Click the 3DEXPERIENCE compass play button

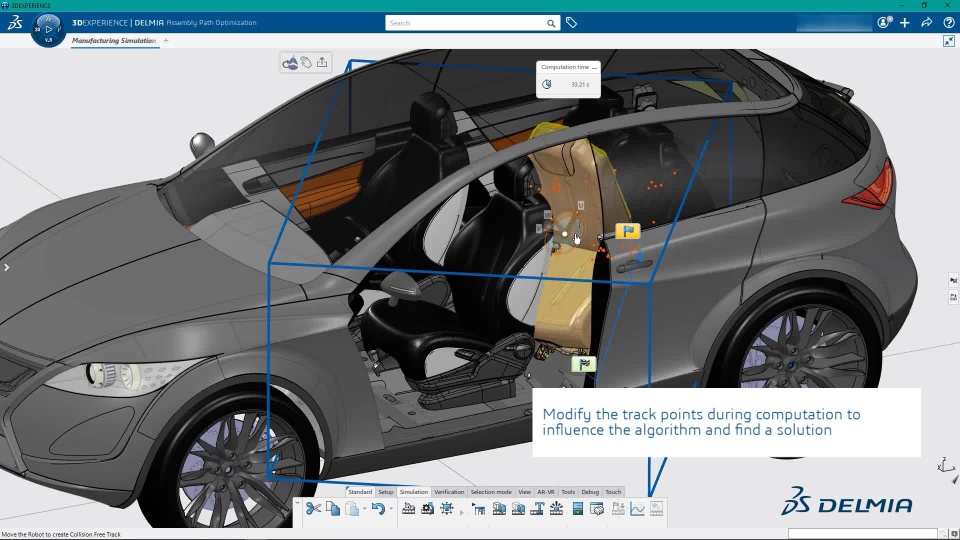[48, 29]
